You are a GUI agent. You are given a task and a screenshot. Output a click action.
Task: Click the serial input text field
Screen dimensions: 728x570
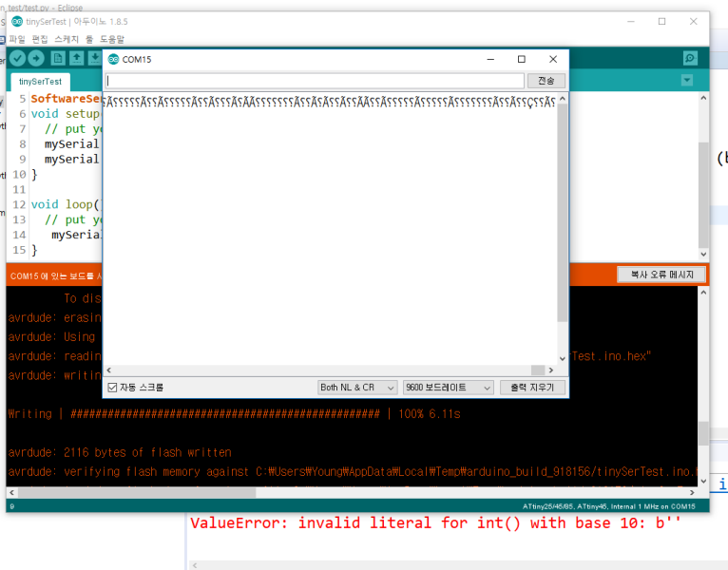click(315, 81)
